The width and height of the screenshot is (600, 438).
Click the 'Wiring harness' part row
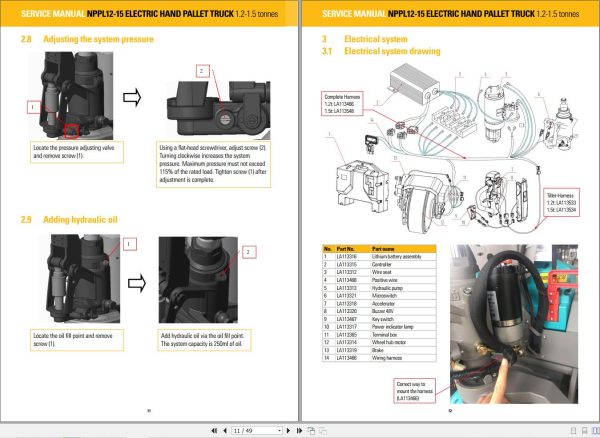click(379, 358)
